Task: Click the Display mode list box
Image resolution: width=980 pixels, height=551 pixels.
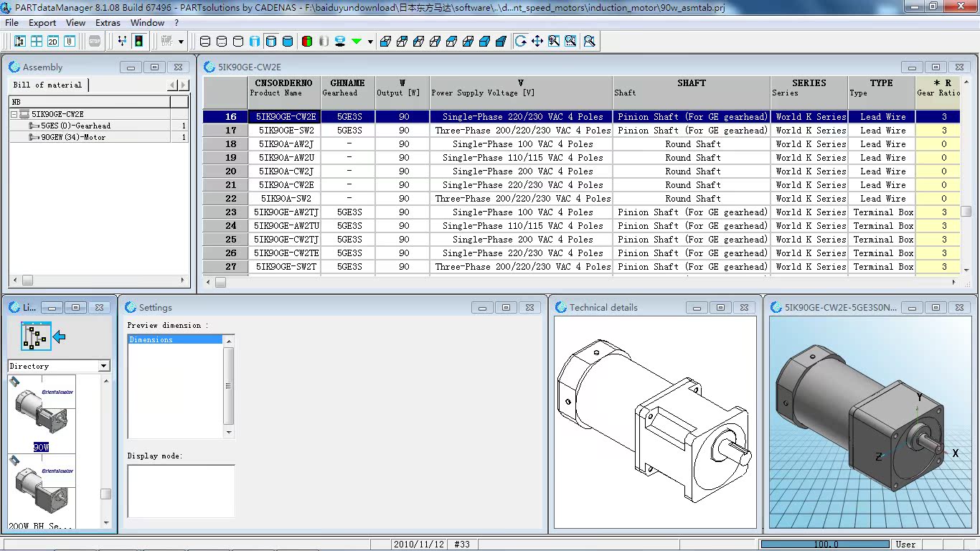Action: pyautogui.click(x=181, y=491)
